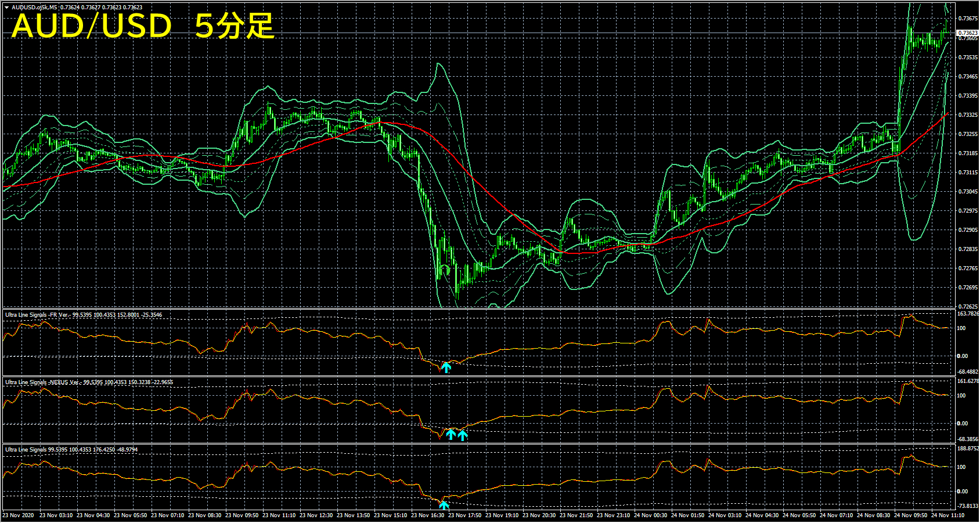Click the 23 Nov 2020 date label
Image resolution: width=980 pixels, height=523 pixels.
pyautogui.click(x=18, y=515)
